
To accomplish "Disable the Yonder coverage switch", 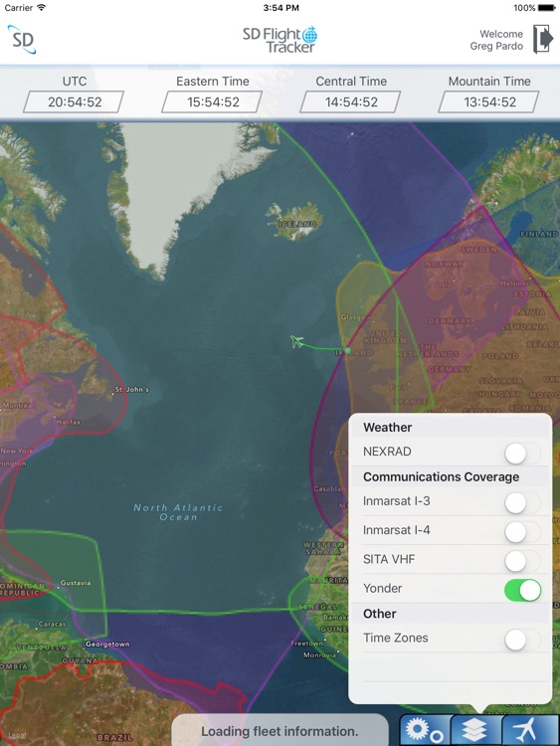I will (522, 590).
